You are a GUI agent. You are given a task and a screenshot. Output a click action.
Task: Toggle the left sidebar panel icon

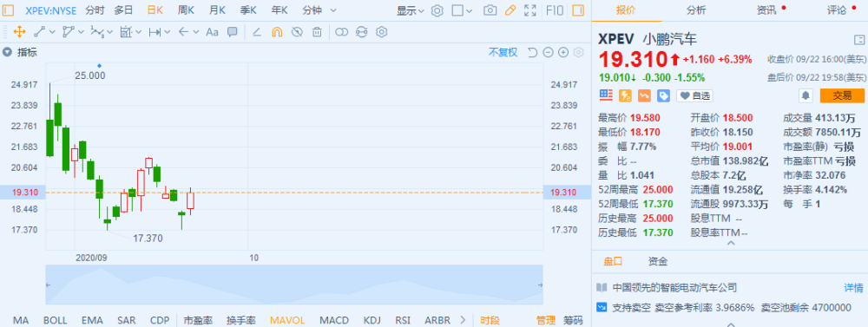click(x=9, y=10)
